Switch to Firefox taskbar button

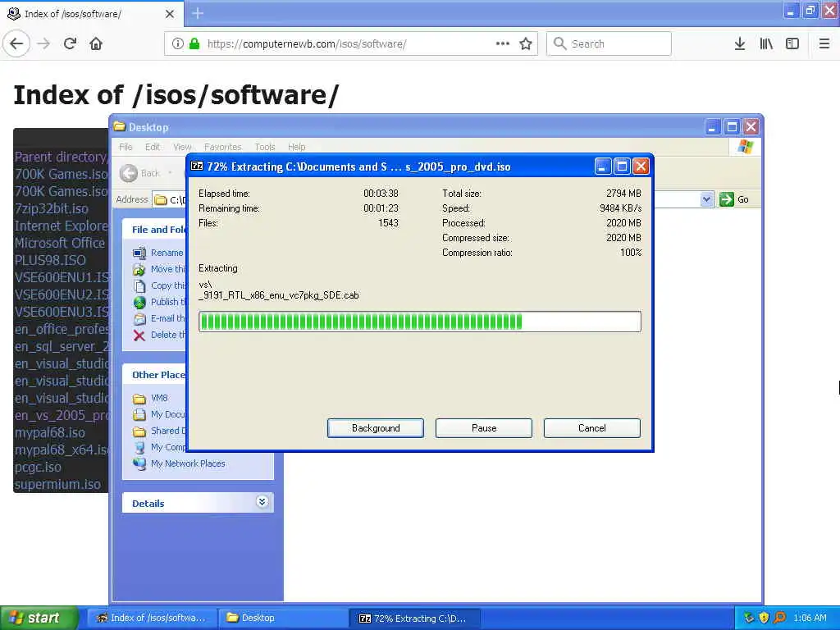152,619
